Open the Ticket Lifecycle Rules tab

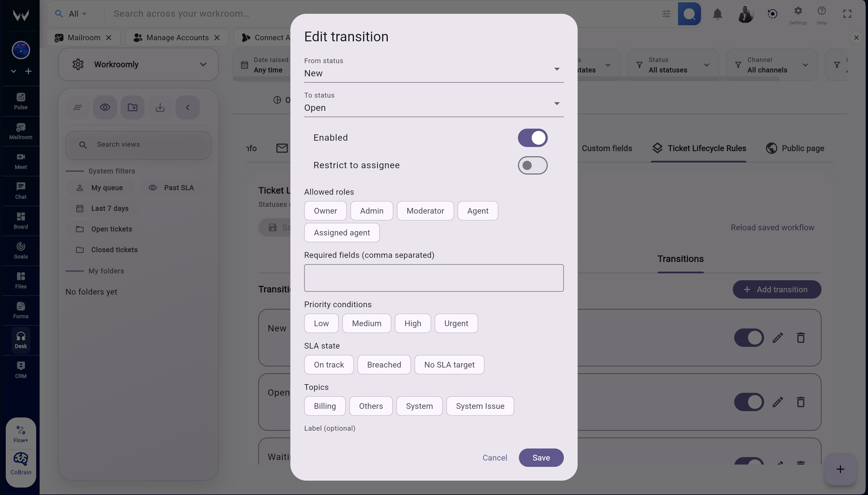pyautogui.click(x=698, y=148)
